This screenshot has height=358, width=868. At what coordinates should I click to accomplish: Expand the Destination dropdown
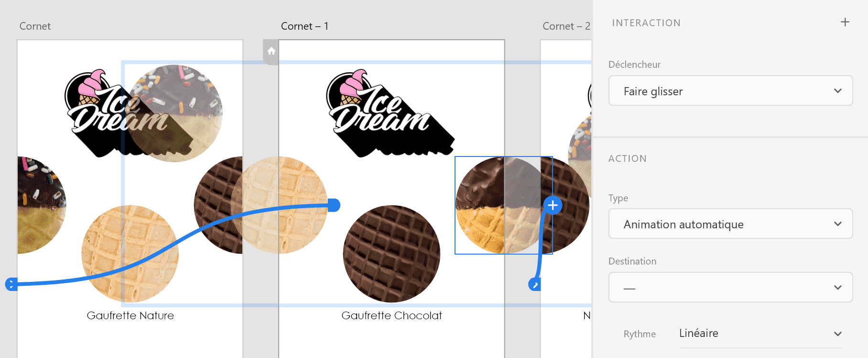click(x=730, y=287)
